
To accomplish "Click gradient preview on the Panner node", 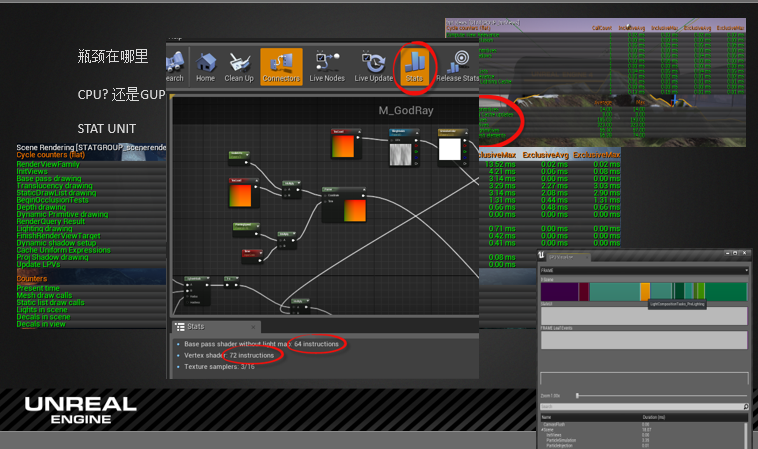I will pyautogui.click(x=355, y=211).
